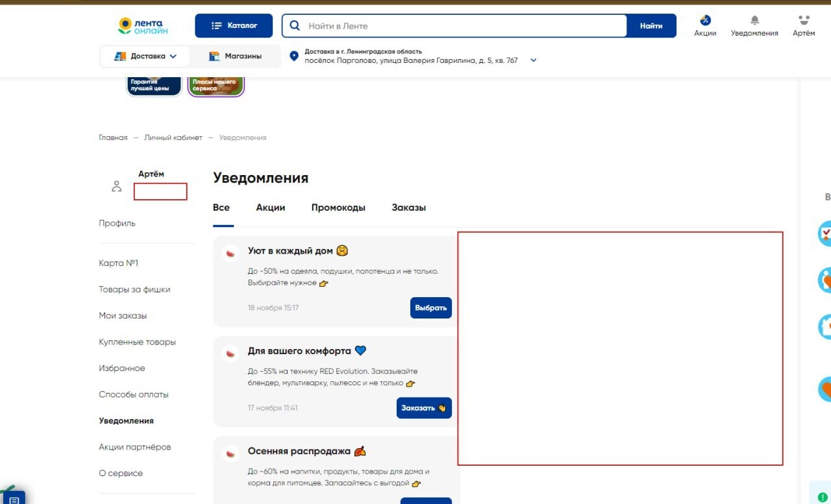Click the magnifier icon in the search bar

294,25
